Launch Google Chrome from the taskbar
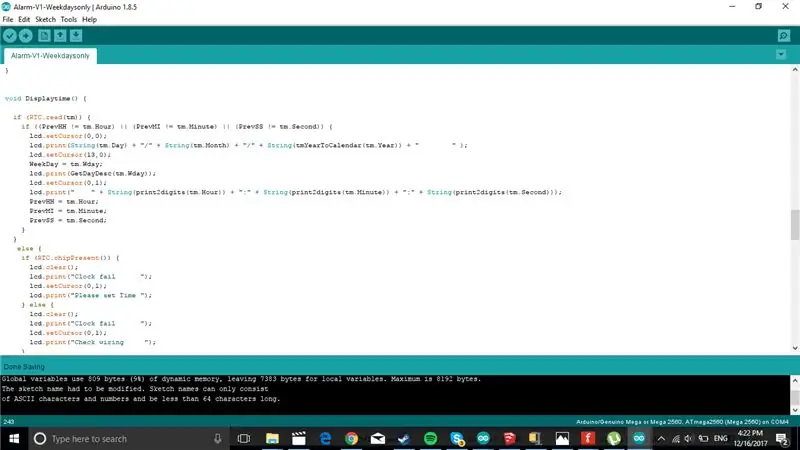 352,439
